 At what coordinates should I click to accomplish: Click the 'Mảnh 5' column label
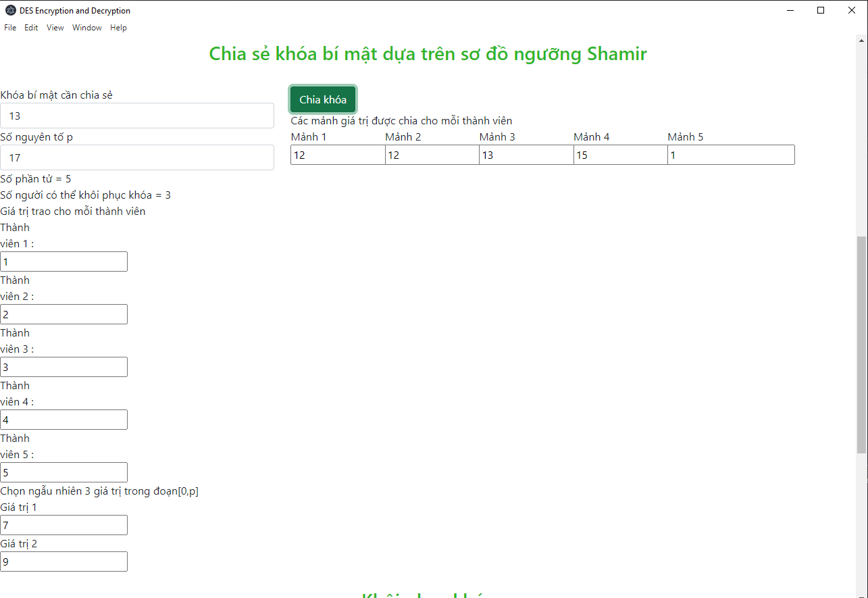click(686, 136)
